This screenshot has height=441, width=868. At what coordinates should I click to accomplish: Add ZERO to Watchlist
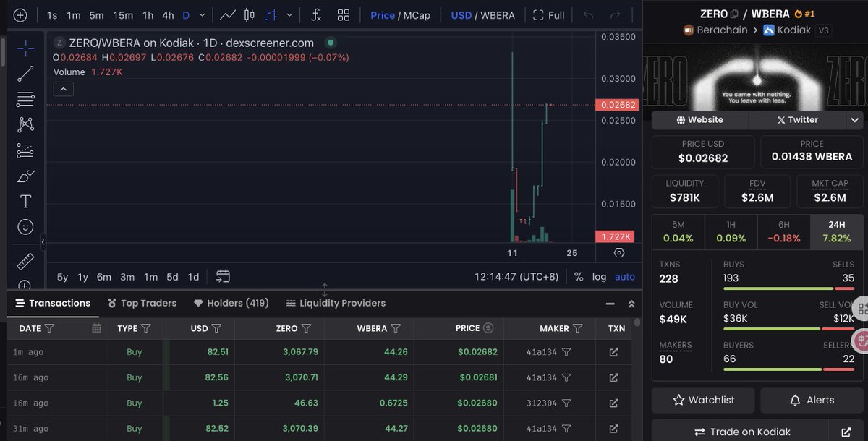pyautogui.click(x=703, y=400)
